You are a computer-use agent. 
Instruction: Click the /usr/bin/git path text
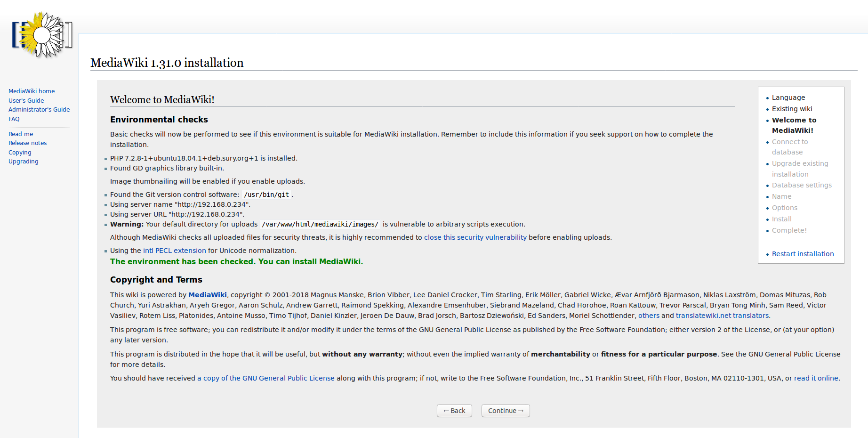pyautogui.click(x=266, y=195)
